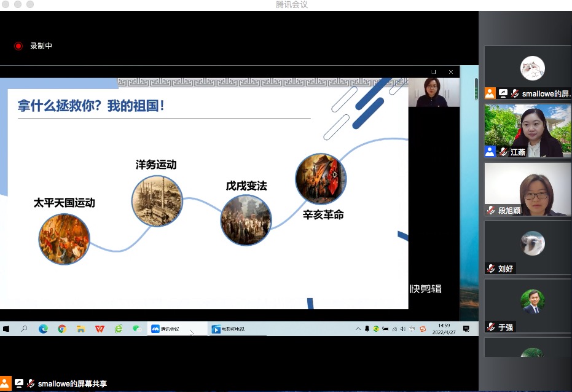Click the 录制中 recording indicator
572x392 pixels.
[x=33, y=45]
